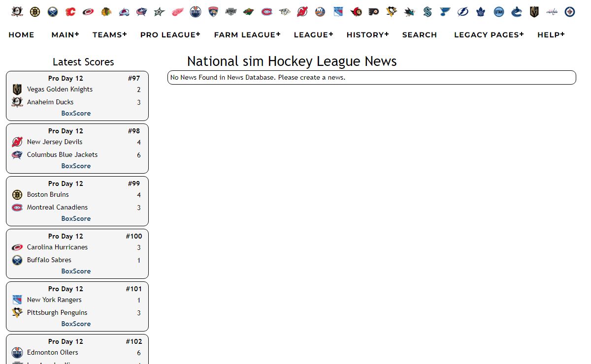Open the SEARCH menu item
This screenshot has width=591, height=364.
coord(420,34)
